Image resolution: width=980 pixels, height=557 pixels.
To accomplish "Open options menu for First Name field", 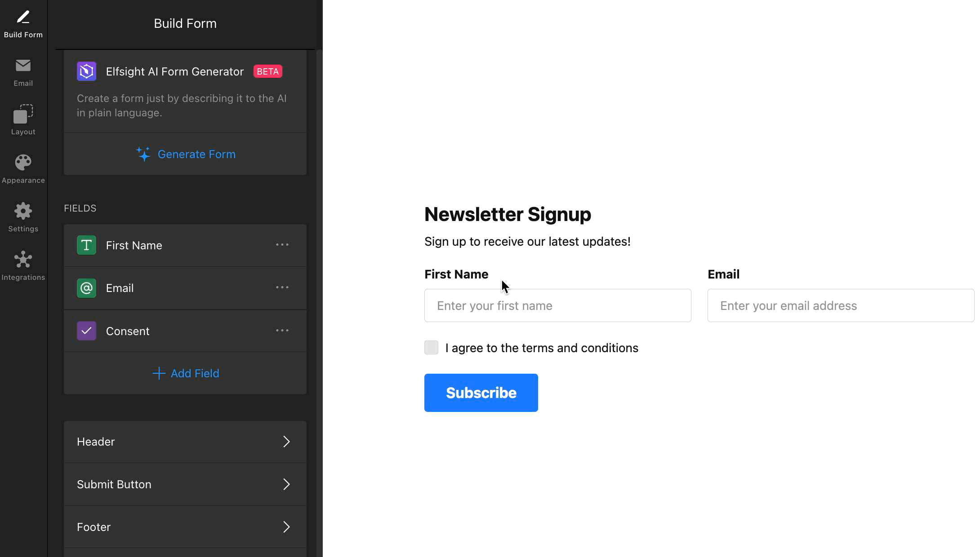I will point(282,245).
